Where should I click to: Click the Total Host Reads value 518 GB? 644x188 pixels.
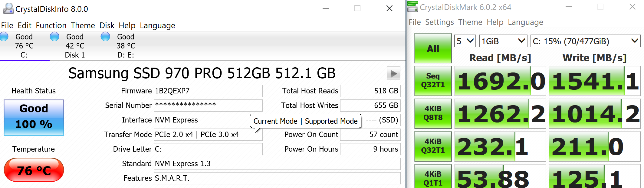(370, 91)
